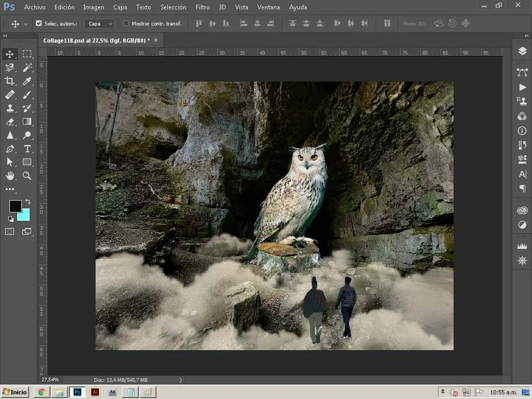The height and width of the screenshot is (399, 532).
Task: Choose the Rectangle shape tool
Action: pyautogui.click(x=27, y=162)
